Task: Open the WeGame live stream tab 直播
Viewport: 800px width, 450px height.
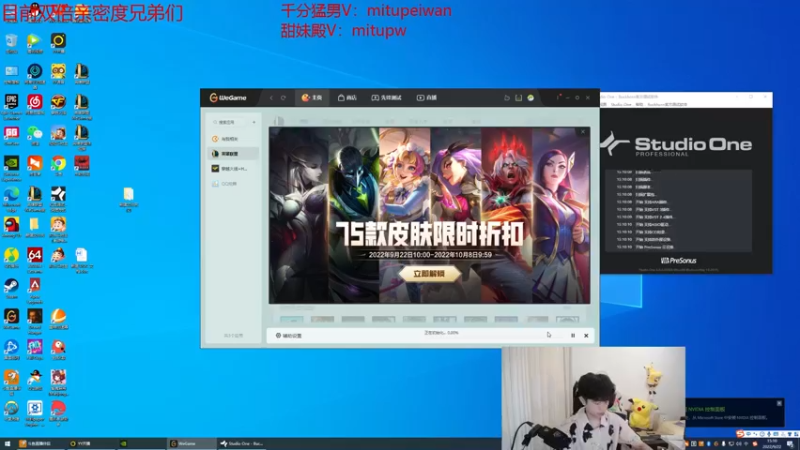Action: (427, 97)
